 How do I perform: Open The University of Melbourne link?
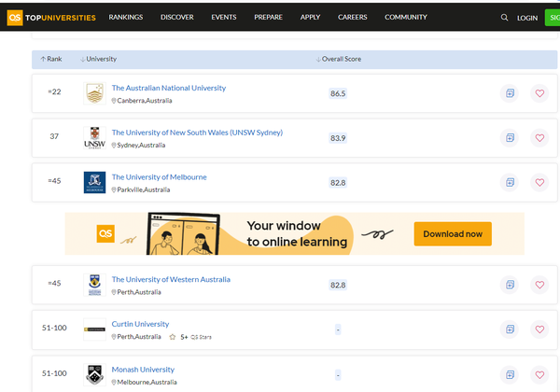pyautogui.click(x=159, y=177)
